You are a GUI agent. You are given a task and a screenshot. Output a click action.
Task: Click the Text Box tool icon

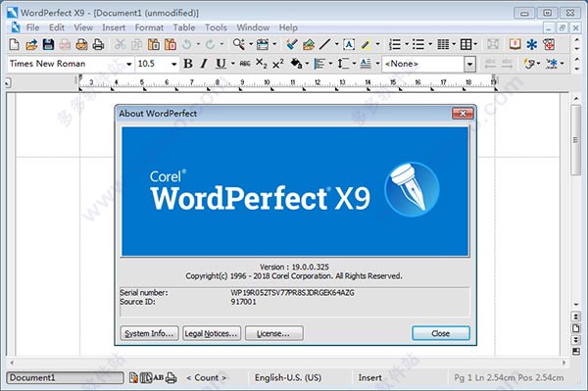pos(349,45)
